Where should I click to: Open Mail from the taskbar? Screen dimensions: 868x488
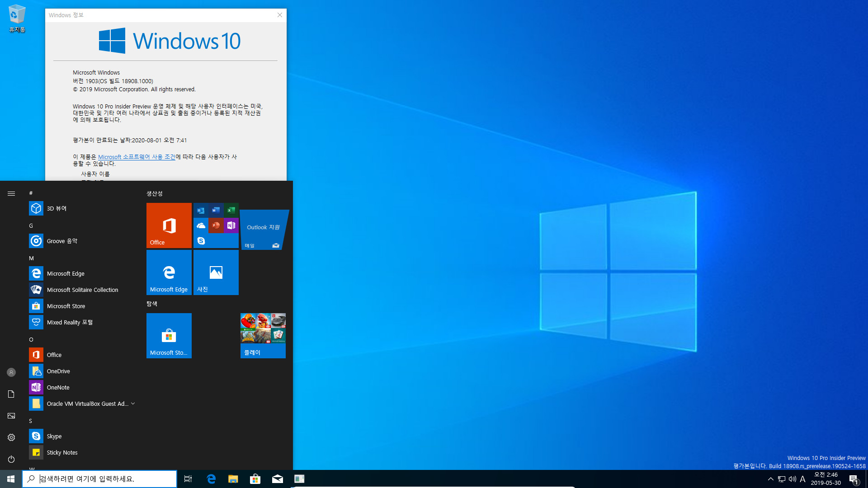[x=278, y=479]
